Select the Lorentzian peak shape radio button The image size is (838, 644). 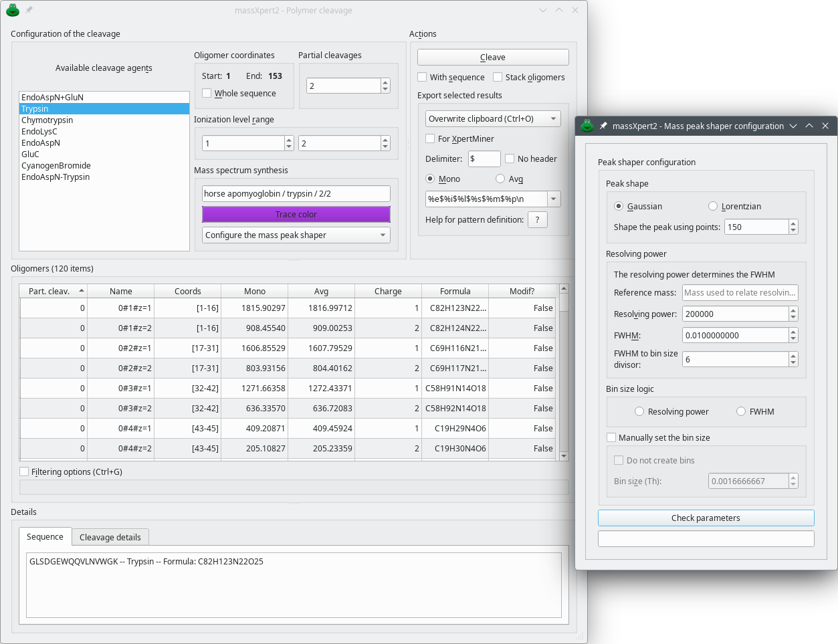[713, 207]
